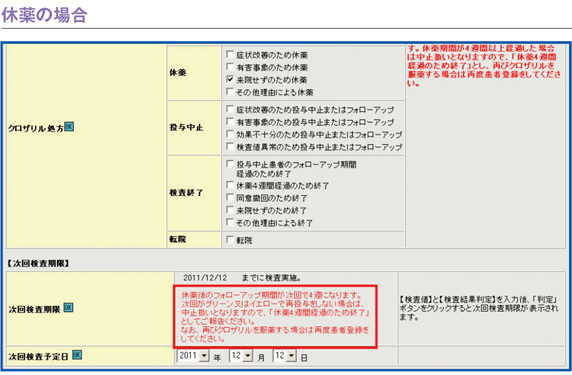Check 症状改善のため休薬 checkbox
Image resolution: width=572 pixels, height=375 pixels.
coord(230,54)
